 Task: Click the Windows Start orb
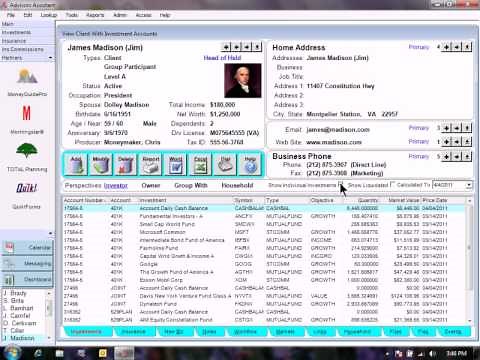click(13, 353)
